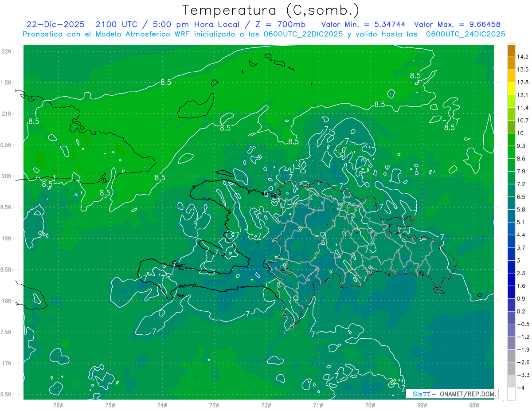
Task: Click the 0.9 colorbar value
Action: [x=521, y=299]
